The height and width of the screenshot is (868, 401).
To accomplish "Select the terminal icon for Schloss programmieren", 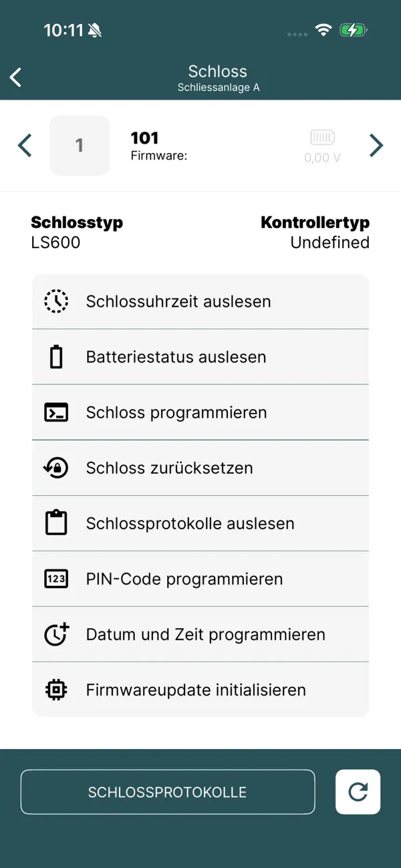I will (x=56, y=412).
